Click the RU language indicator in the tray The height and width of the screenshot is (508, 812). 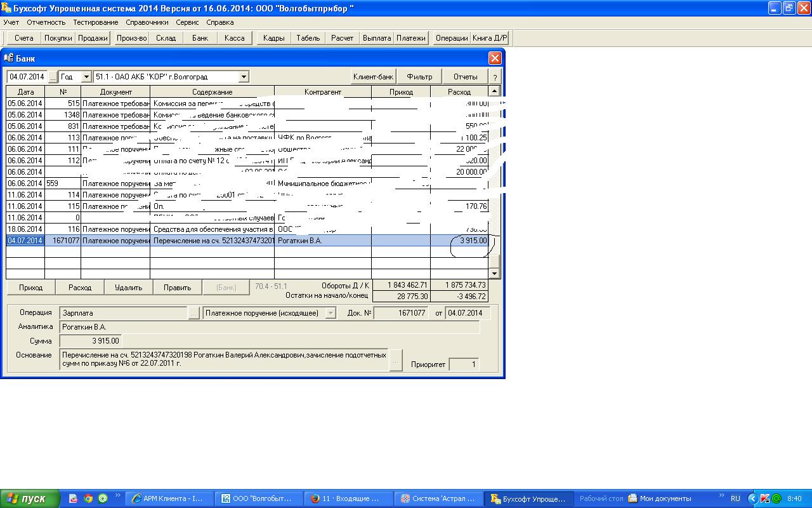tap(735, 498)
